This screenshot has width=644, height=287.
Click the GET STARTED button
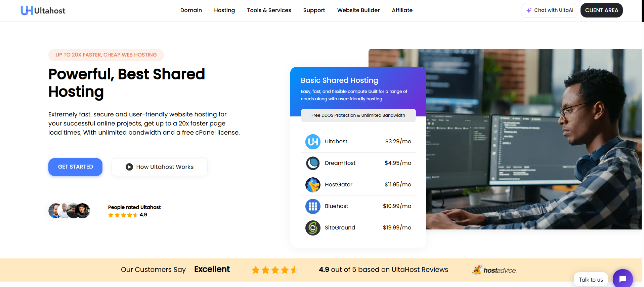pos(75,167)
